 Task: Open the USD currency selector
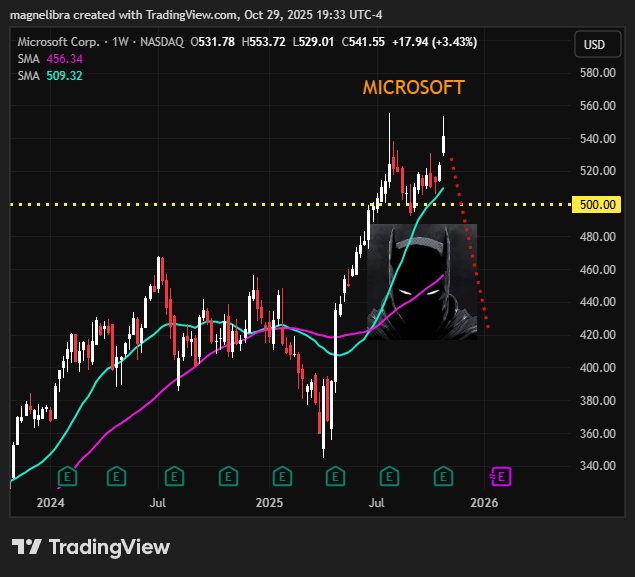pos(597,44)
